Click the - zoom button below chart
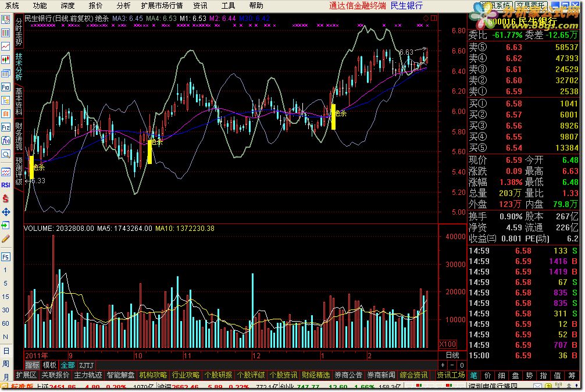Viewport: 585px width, 392px height. (452, 365)
